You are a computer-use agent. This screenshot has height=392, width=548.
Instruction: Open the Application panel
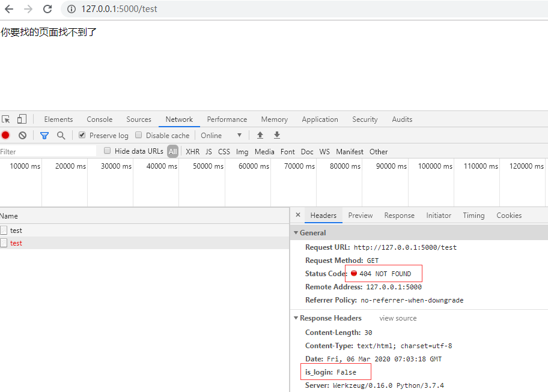[320, 119]
